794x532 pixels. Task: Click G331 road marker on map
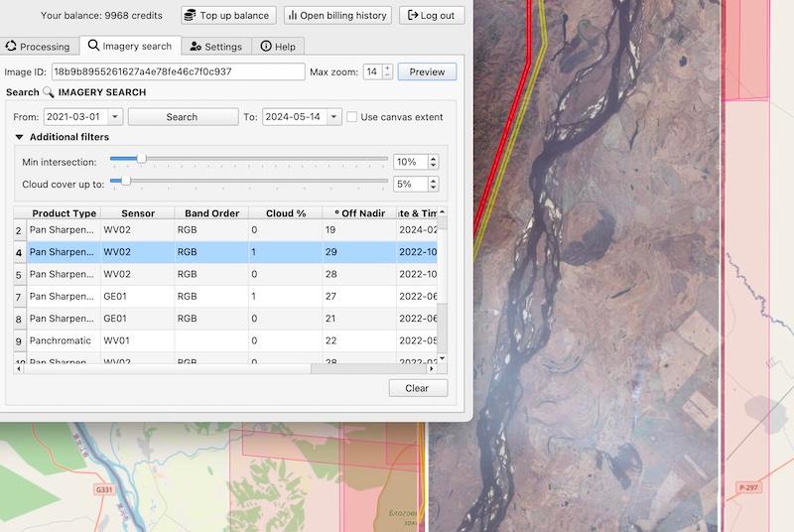(x=104, y=489)
